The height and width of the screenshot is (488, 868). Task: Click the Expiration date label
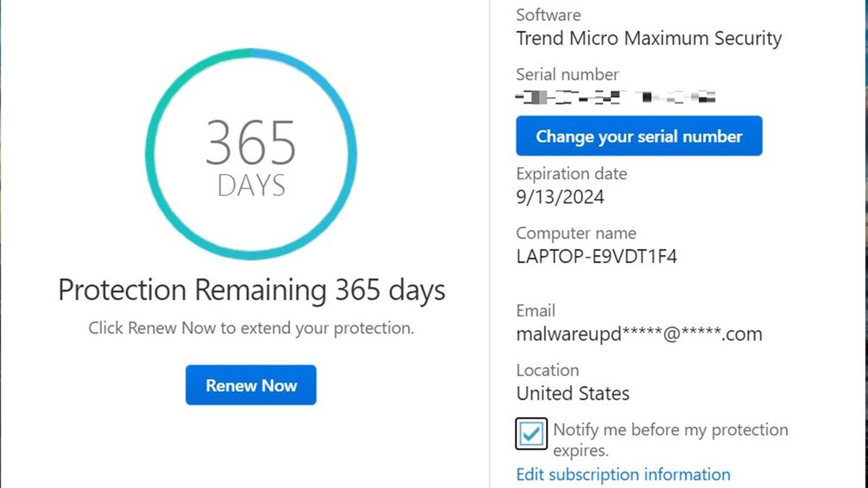pyautogui.click(x=571, y=174)
